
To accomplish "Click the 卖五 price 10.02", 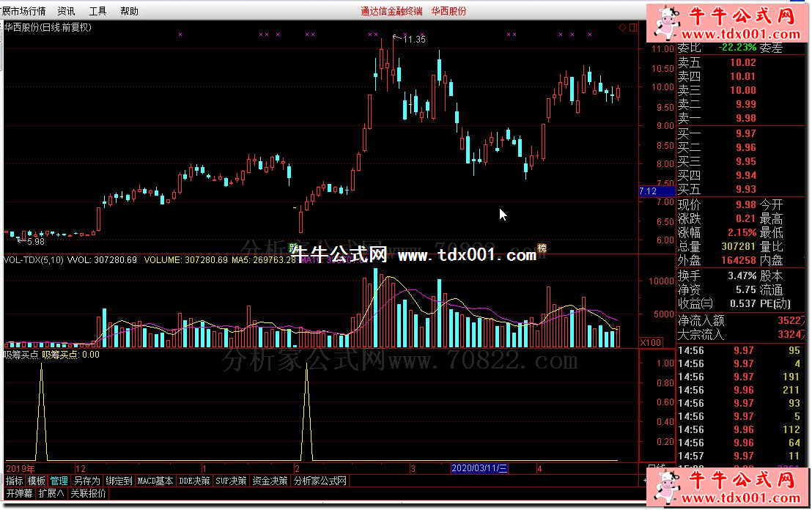I will coord(742,62).
